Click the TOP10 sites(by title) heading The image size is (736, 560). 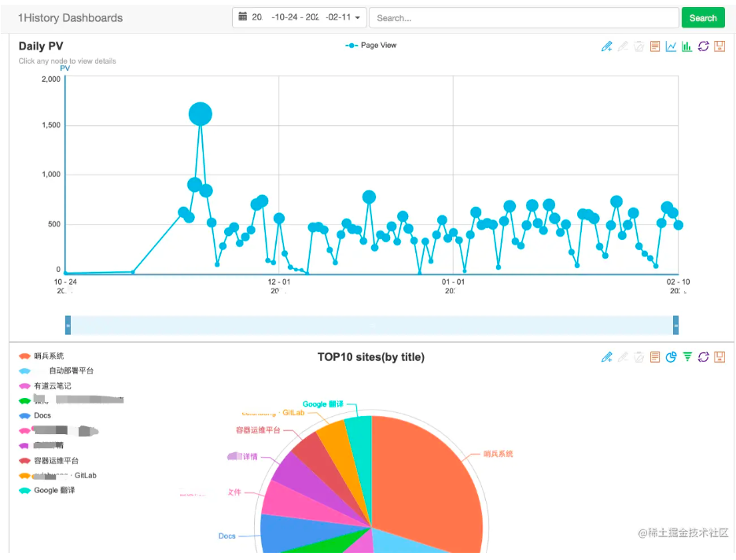pos(371,357)
